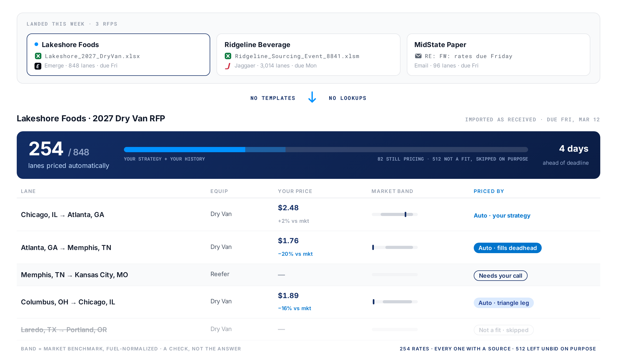Viewport: 617px width, 364px height.
Task: Select the Columbus, OH → Chicago, IL lane
Action: point(308,302)
